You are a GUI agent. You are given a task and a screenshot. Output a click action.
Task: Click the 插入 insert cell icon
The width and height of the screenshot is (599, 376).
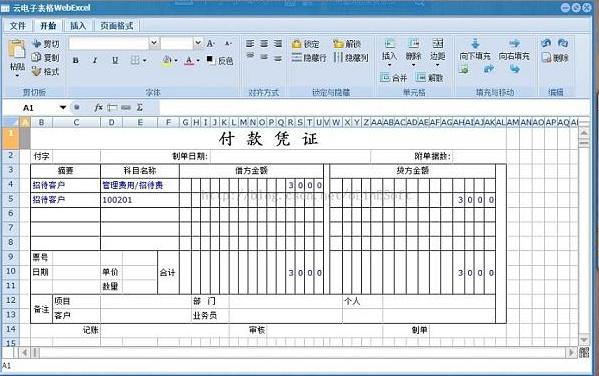tap(389, 43)
